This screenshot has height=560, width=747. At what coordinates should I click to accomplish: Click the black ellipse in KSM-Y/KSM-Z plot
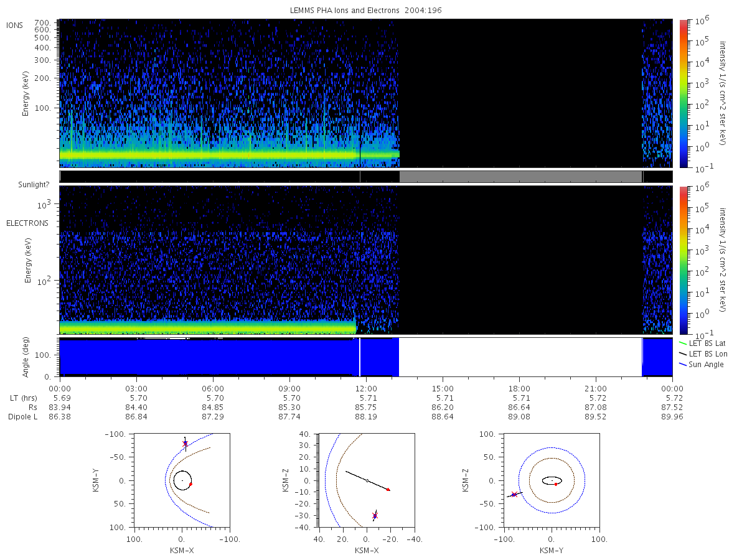[x=552, y=480]
